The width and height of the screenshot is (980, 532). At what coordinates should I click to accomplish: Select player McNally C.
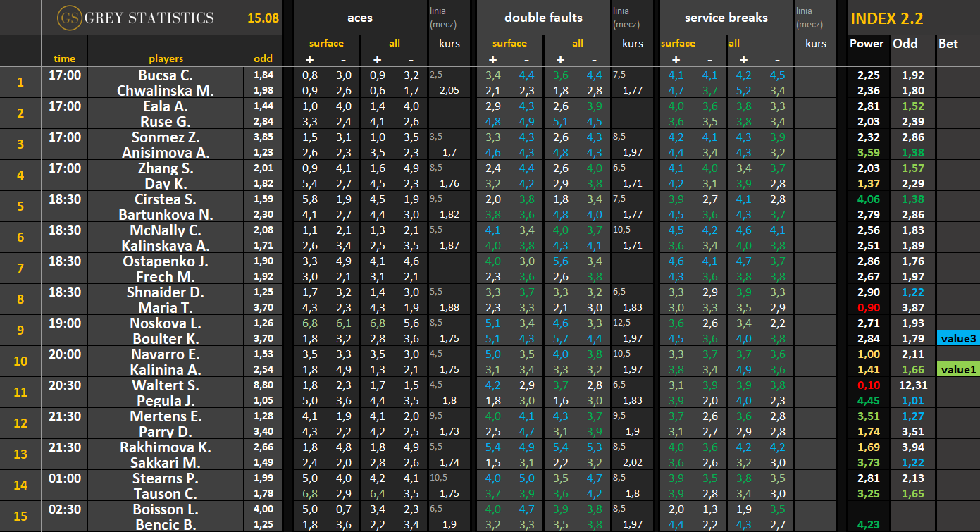pos(166,230)
